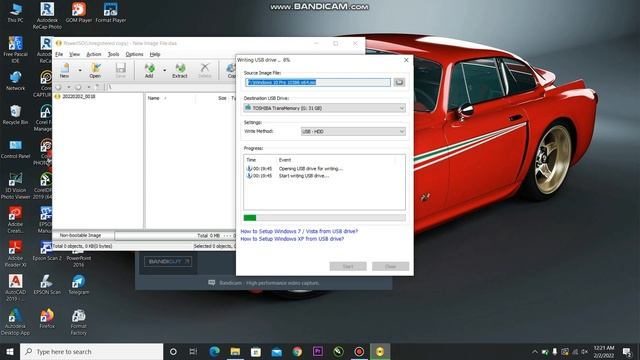Click the Windows Start button
This screenshot has width=640, height=360.
coord(10,351)
